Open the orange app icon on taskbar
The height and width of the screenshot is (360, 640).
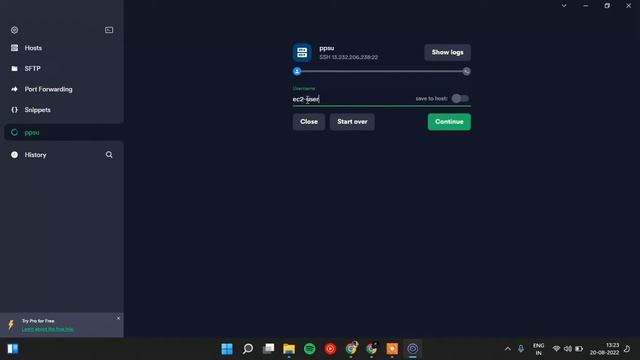point(392,349)
